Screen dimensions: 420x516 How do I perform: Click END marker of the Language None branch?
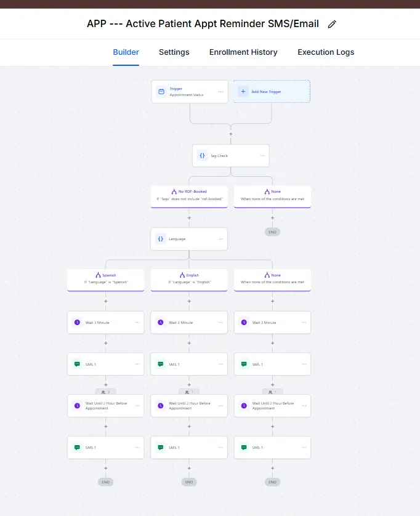[x=272, y=482]
